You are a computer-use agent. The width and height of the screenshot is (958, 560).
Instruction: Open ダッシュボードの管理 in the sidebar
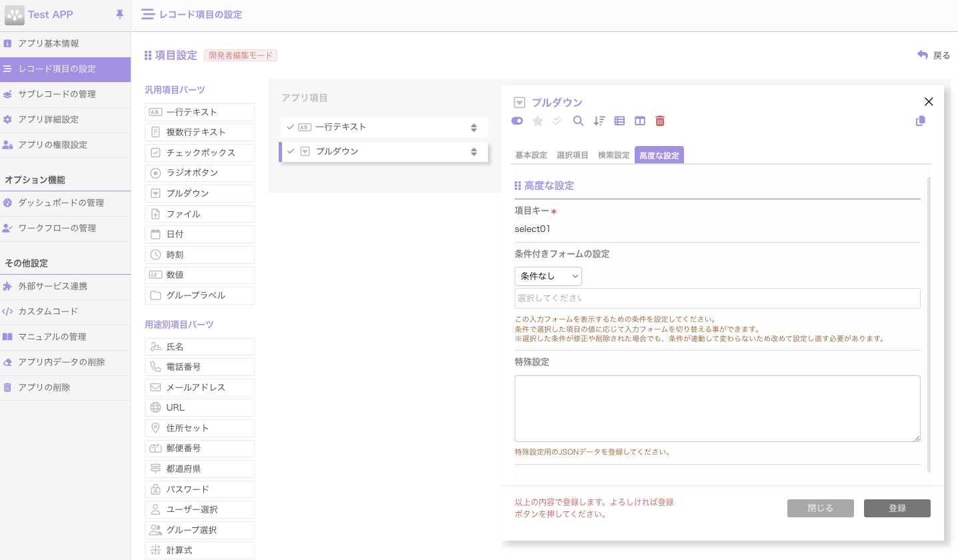[x=65, y=203]
